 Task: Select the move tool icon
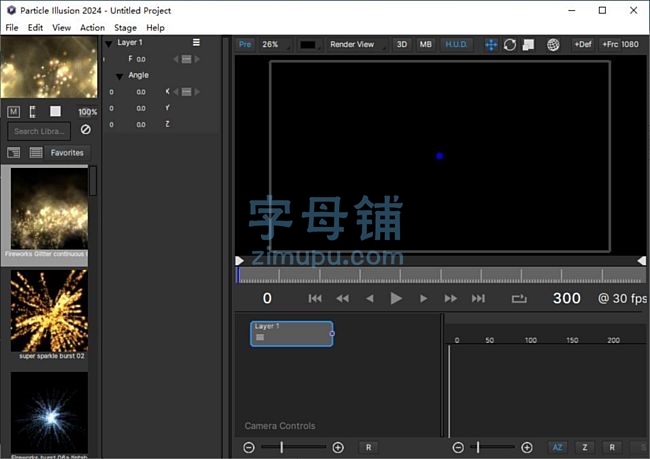click(x=491, y=45)
